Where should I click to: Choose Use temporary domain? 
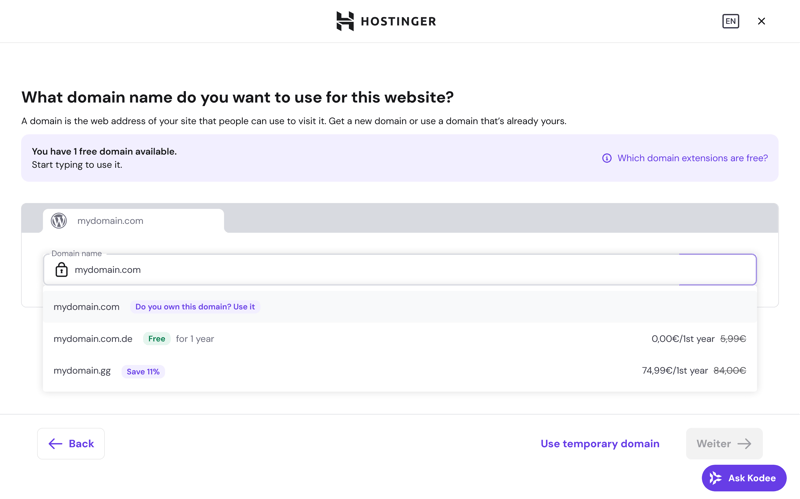click(x=600, y=444)
